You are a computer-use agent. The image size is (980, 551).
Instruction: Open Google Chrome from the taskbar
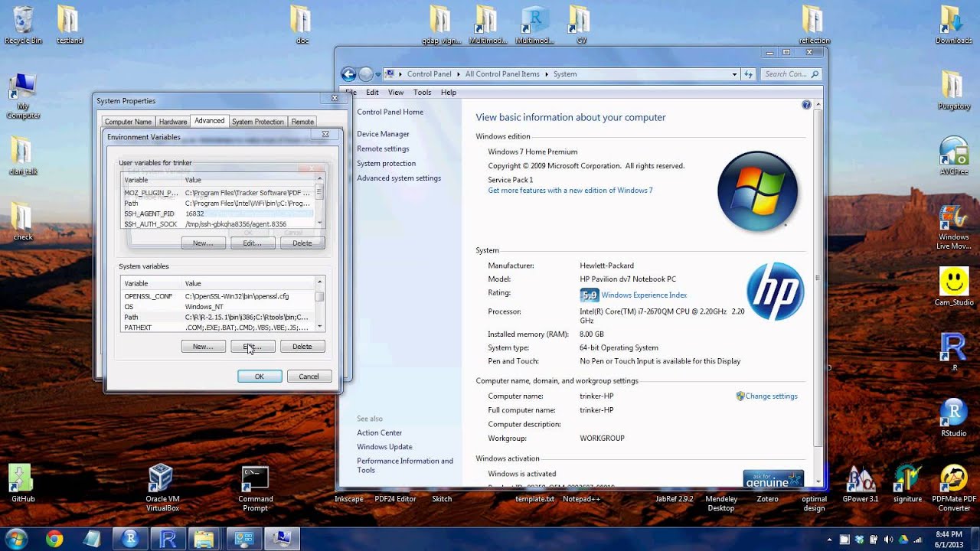coord(54,539)
